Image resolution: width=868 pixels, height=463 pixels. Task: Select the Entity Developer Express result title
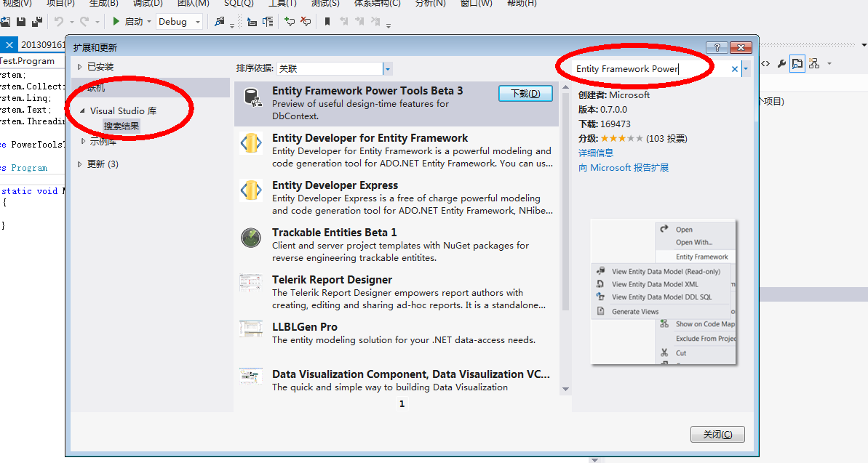pyautogui.click(x=335, y=185)
